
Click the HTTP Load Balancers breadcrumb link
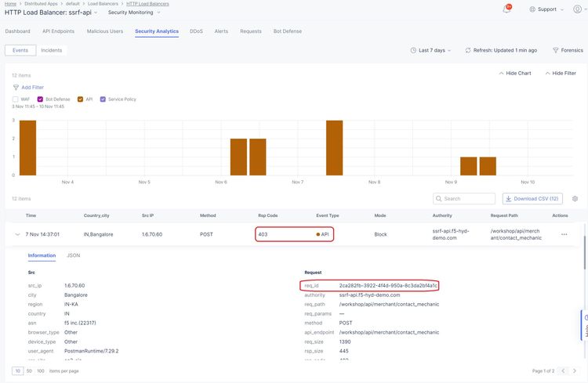148,4
